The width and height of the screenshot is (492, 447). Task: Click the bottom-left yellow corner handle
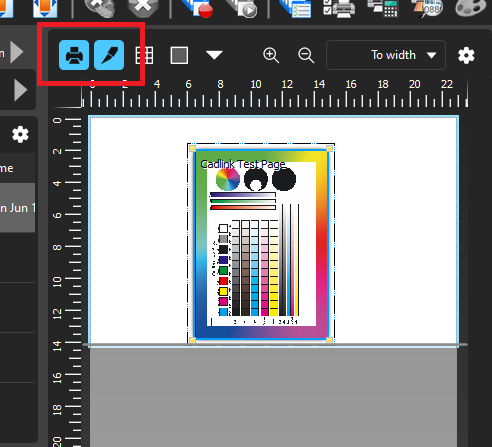coord(192,340)
